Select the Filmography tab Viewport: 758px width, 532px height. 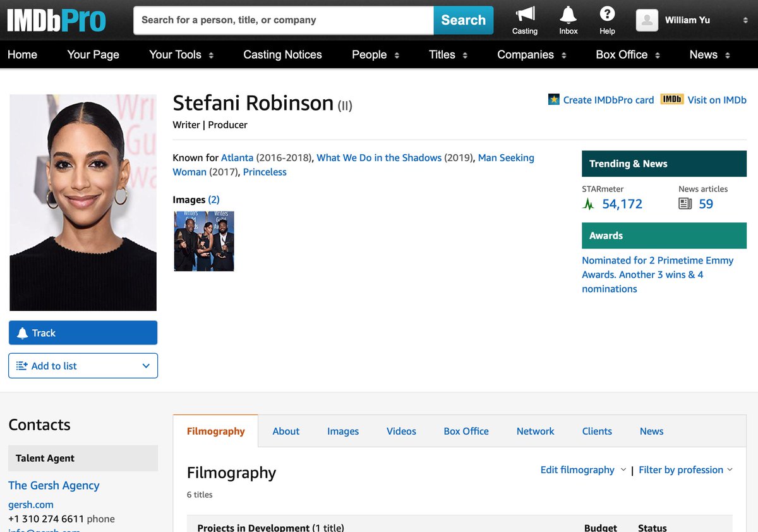(x=215, y=431)
